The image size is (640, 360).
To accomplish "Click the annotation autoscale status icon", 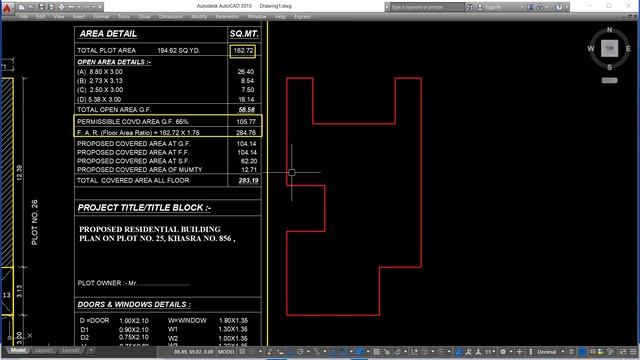I will [x=468, y=351].
